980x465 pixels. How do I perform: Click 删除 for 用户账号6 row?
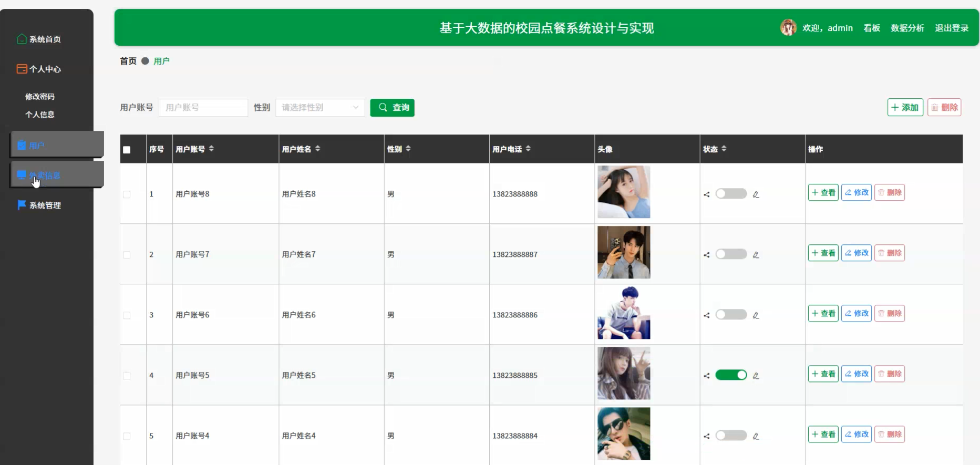pyautogui.click(x=890, y=313)
